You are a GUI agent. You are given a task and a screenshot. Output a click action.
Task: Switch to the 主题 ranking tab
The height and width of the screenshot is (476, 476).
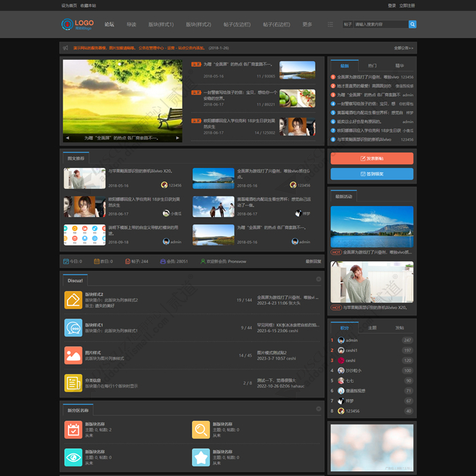pyautogui.click(x=372, y=328)
